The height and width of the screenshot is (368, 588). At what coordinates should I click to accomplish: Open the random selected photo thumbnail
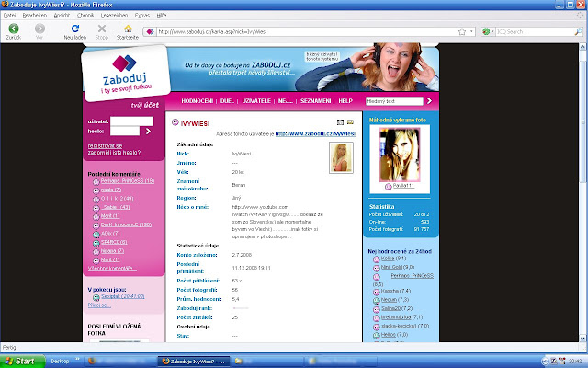(400, 155)
